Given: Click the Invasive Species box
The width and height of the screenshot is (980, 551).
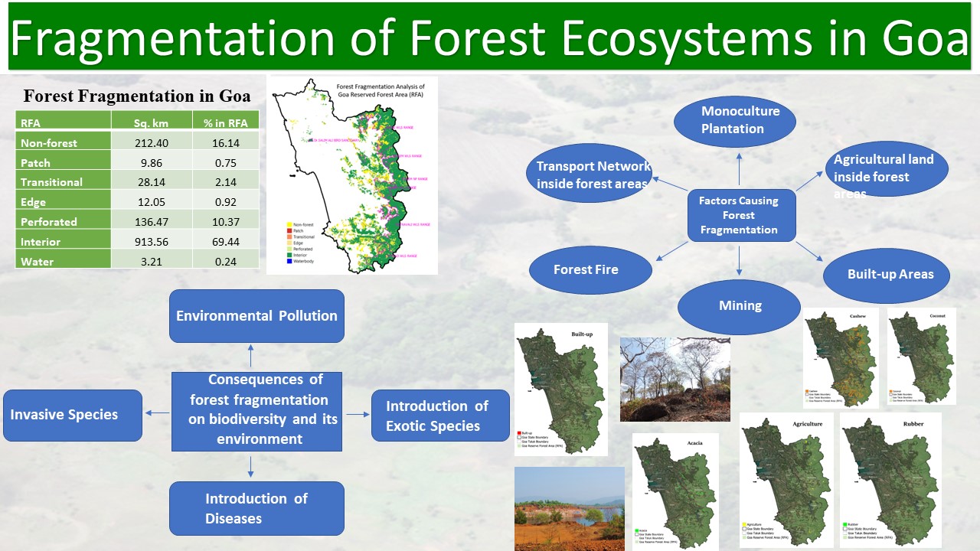Looking at the screenshot, I should click(73, 415).
